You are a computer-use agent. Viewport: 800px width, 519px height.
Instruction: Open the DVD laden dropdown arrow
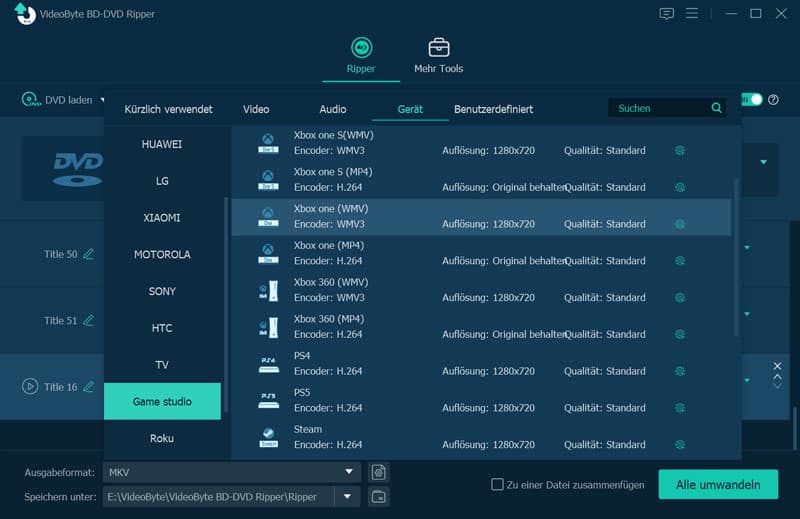pos(102,100)
